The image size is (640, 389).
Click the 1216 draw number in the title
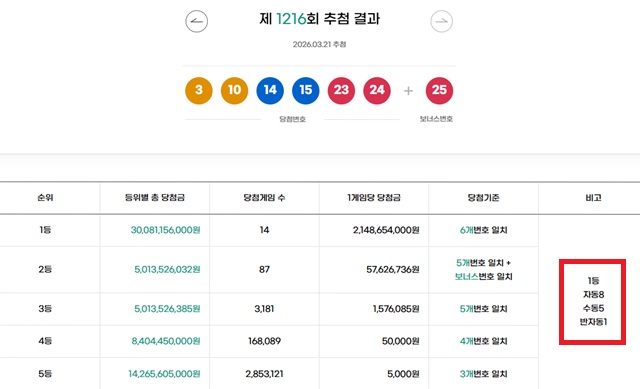(291, 19)
